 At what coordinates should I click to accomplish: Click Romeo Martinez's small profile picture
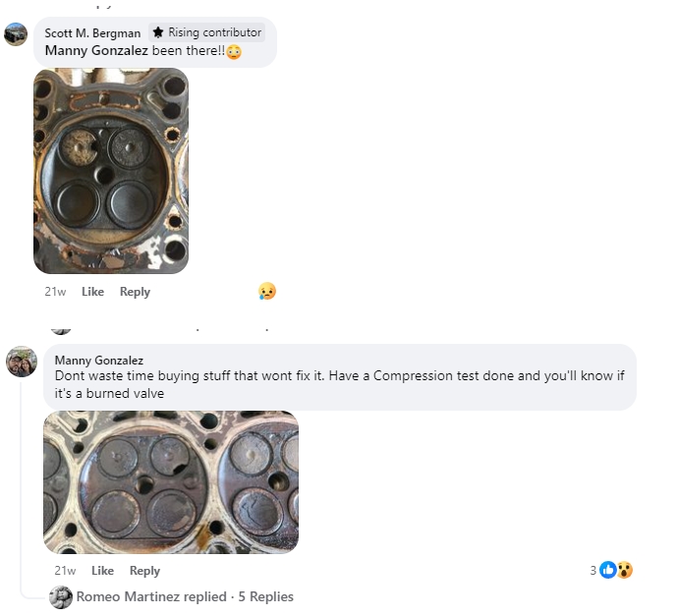(x=61, y=596)
